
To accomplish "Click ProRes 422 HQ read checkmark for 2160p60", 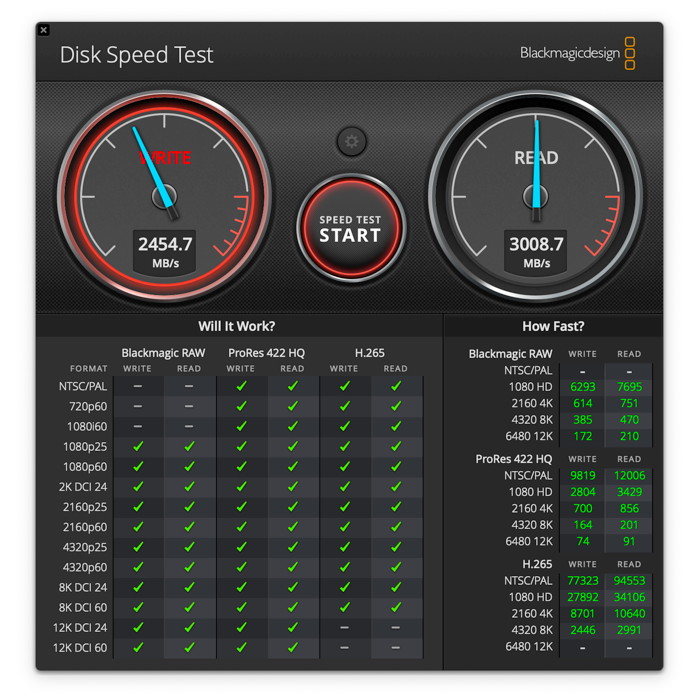I will 292,526.
